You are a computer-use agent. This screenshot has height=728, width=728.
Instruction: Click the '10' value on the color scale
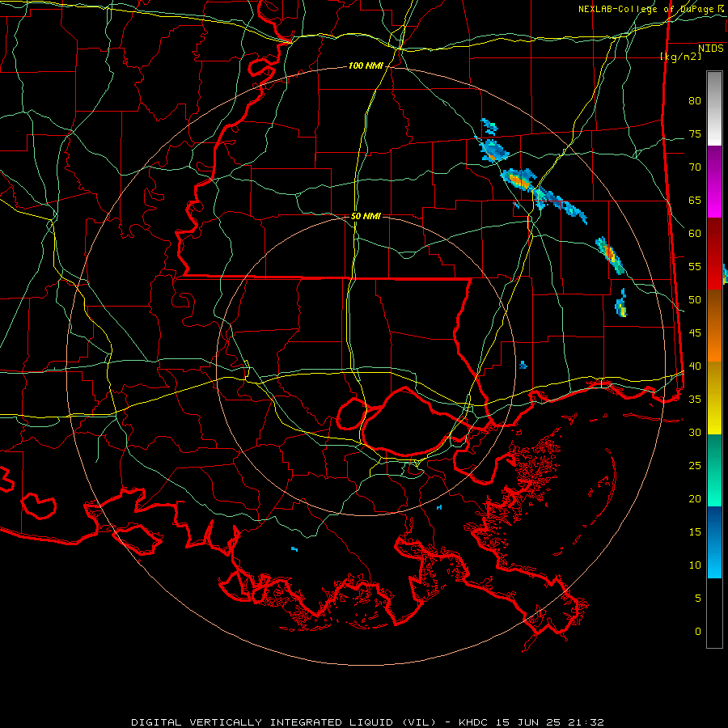(x=695, y=565)
